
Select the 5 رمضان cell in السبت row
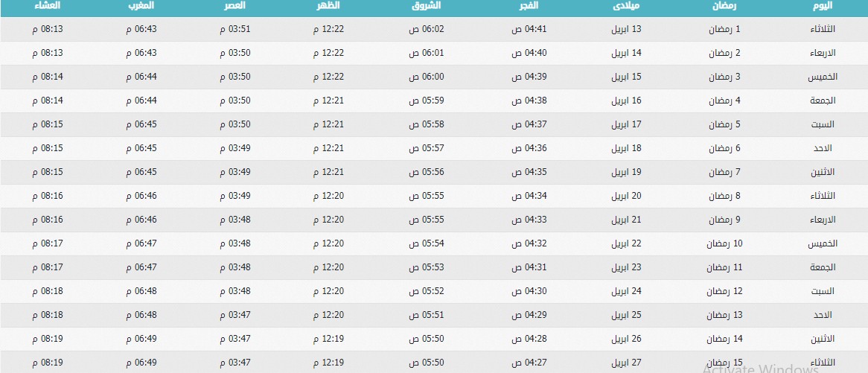(x=724, y=124)
